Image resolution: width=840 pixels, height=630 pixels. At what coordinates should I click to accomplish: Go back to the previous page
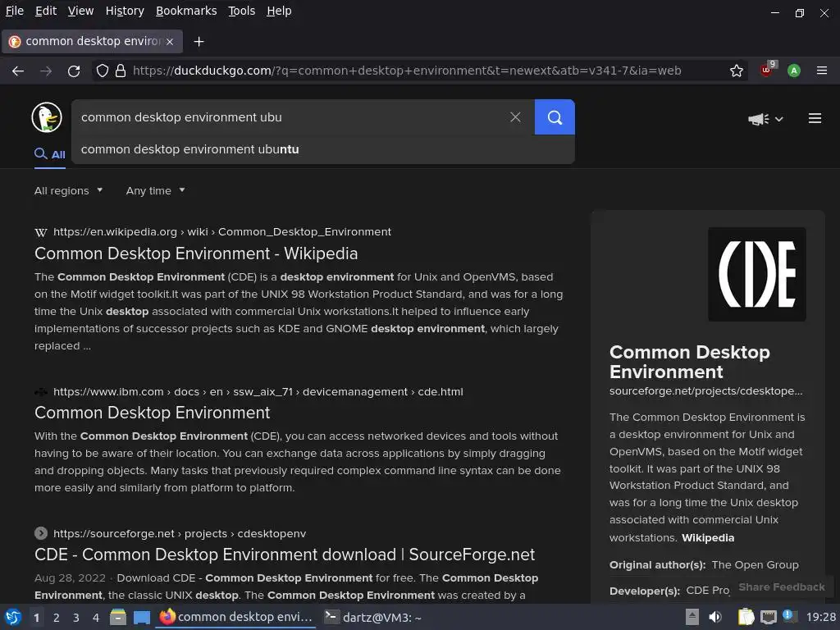click(18, 71)
